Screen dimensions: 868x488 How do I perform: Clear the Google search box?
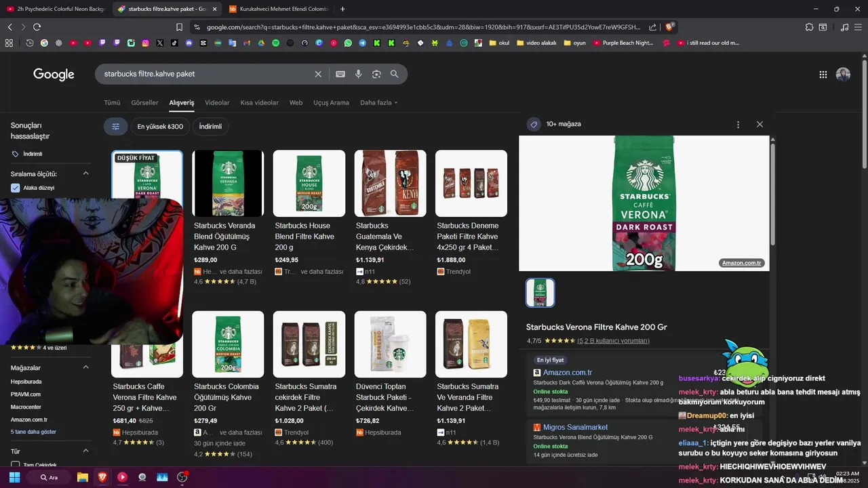tap(318, 74)
